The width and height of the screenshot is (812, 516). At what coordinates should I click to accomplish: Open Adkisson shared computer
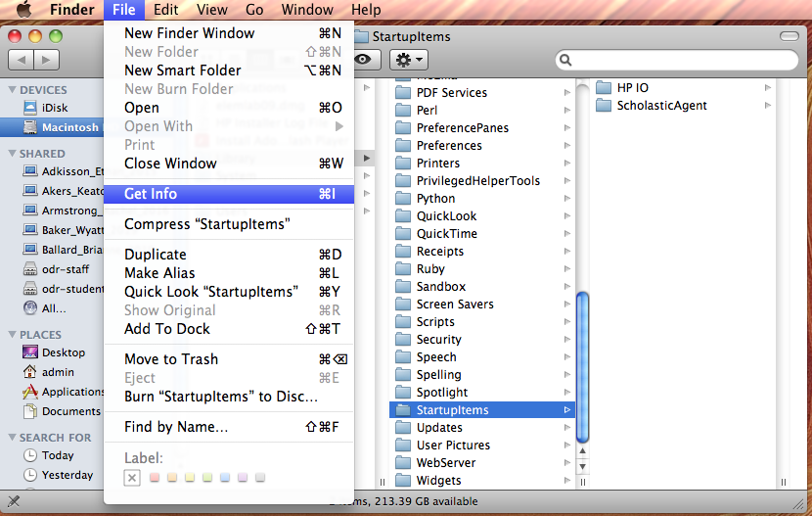(64, 171)
